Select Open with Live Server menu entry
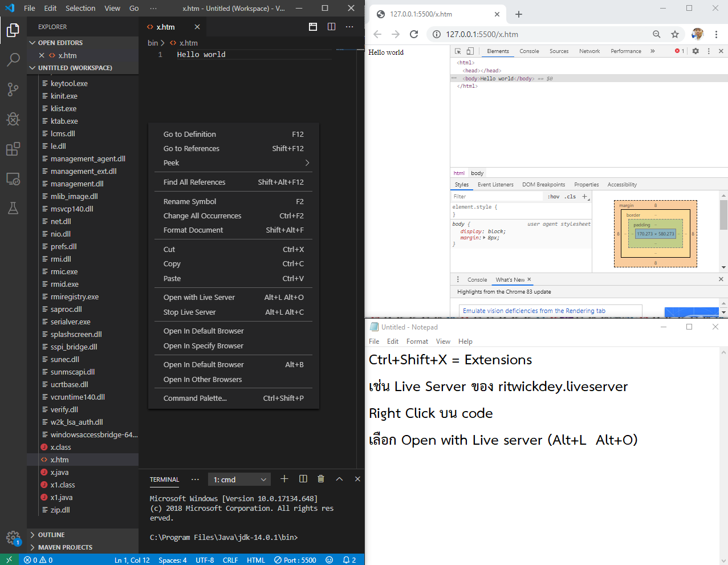The width and height of the screenshot is (728, 565). click(x=199, y=298)
